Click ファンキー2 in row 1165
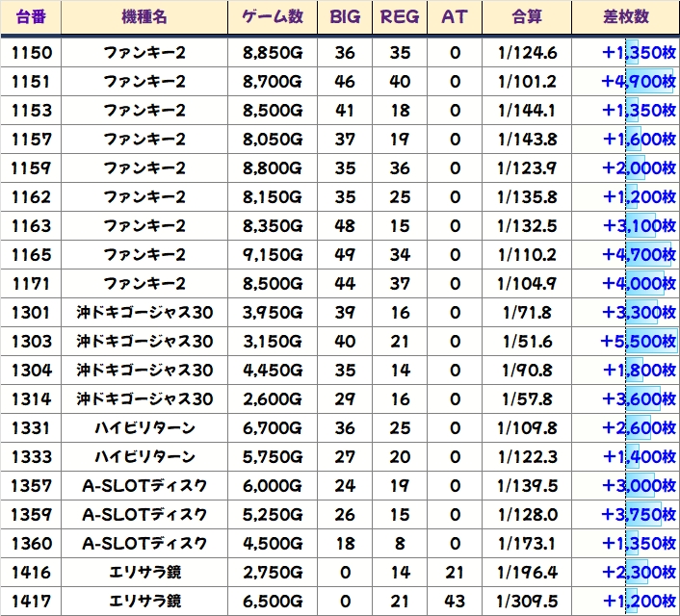The height and width of the screenshot is (616, 680). (x=144, y=255)
